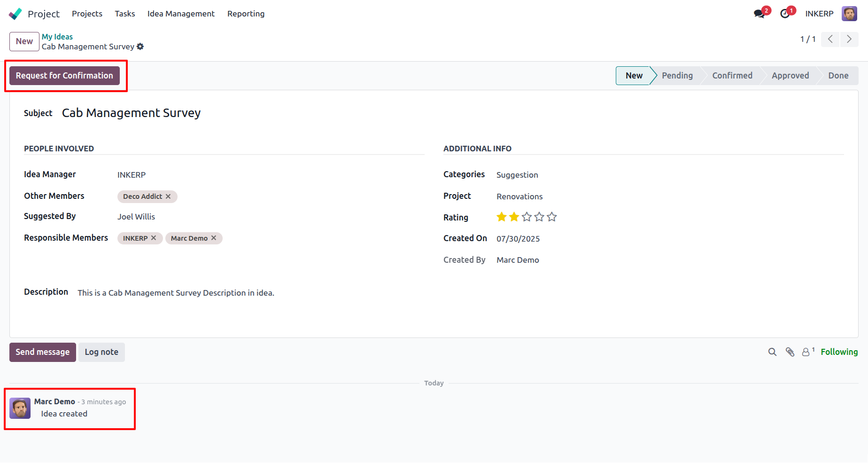868x463 pixels.
Task: Set rating to fourth star
Action: pyautogui.click(x=539, y=217)
